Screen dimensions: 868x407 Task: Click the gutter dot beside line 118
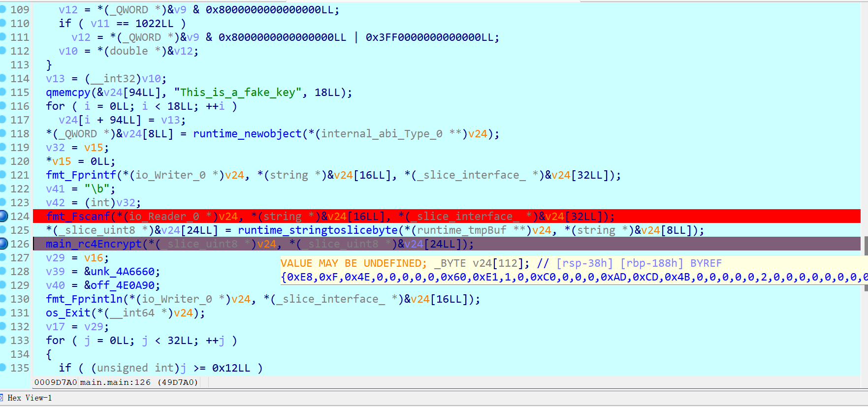pos(3,133)
